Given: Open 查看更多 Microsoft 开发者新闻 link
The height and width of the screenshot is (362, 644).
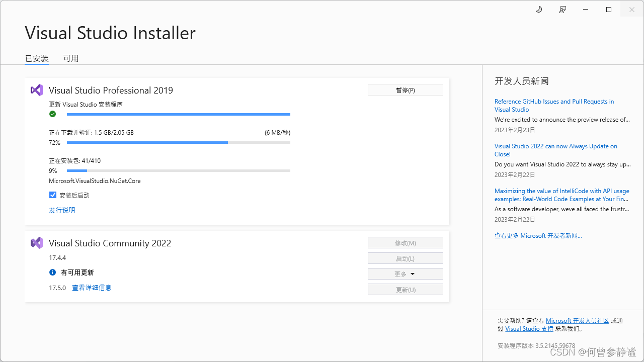Looking at the screenshot, I should (x=538, y=235).
